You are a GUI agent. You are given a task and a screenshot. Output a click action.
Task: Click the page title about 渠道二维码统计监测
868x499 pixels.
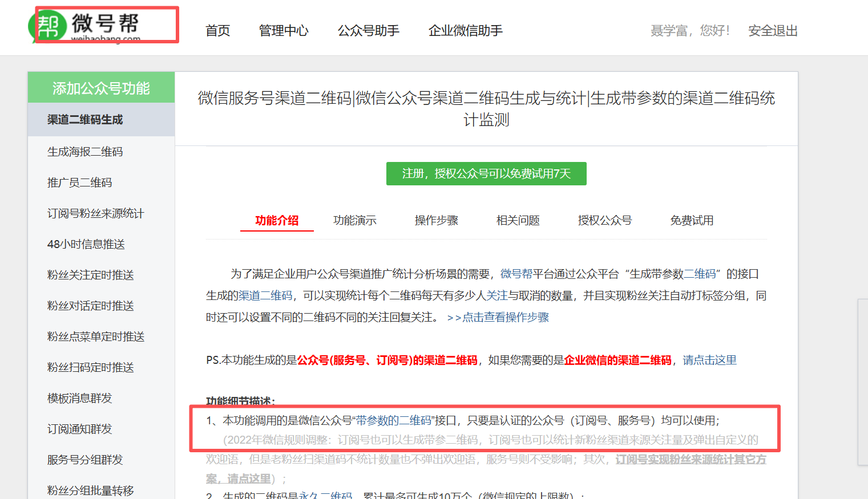tap(486, 109)
